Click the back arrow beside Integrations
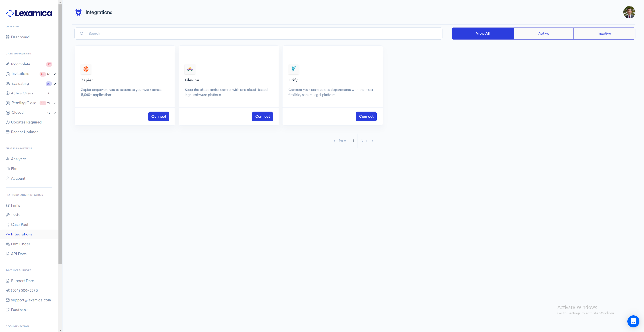The height and width of the screenshot is (332, 644). (79, 12)
